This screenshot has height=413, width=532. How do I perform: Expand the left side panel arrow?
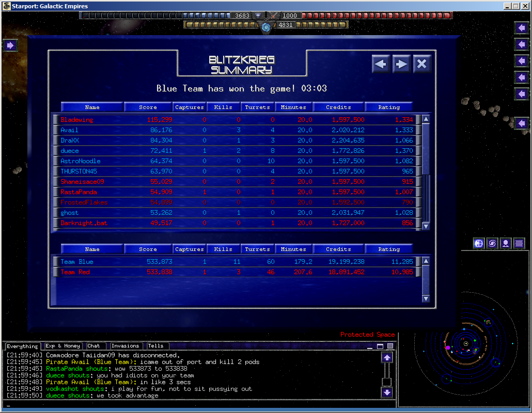(x=10, y=45)
